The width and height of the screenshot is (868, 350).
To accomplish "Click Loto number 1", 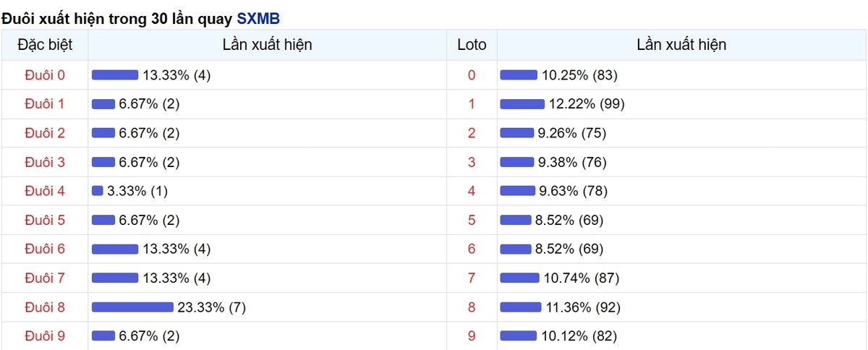I will (472, 104).
